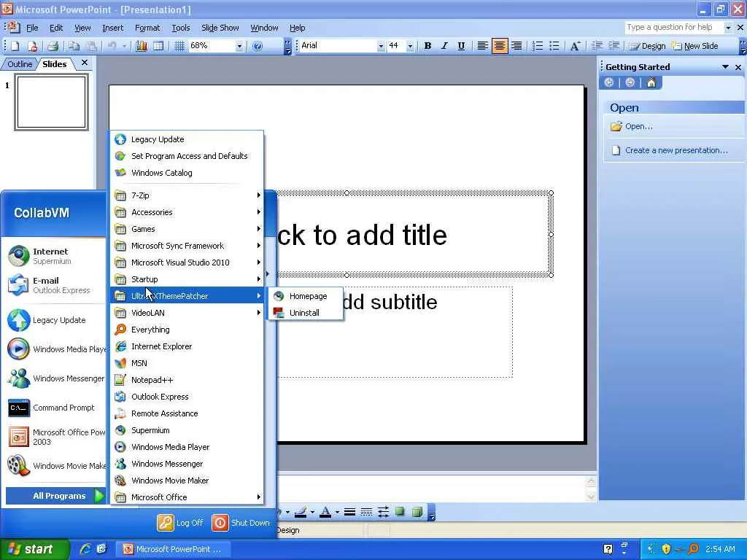Click the Line Style icon
The image size is (747, 560).
point(349,513)
